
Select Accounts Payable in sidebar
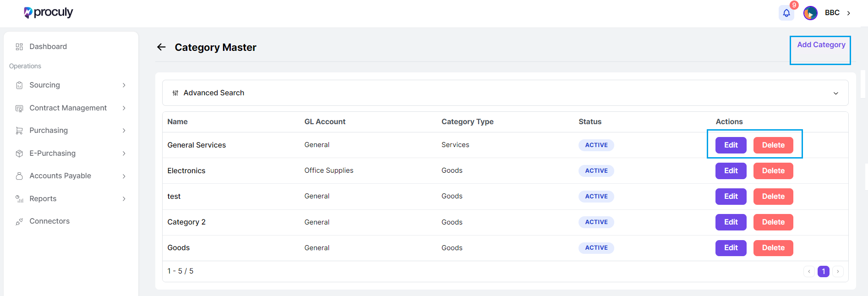(60, 176)
